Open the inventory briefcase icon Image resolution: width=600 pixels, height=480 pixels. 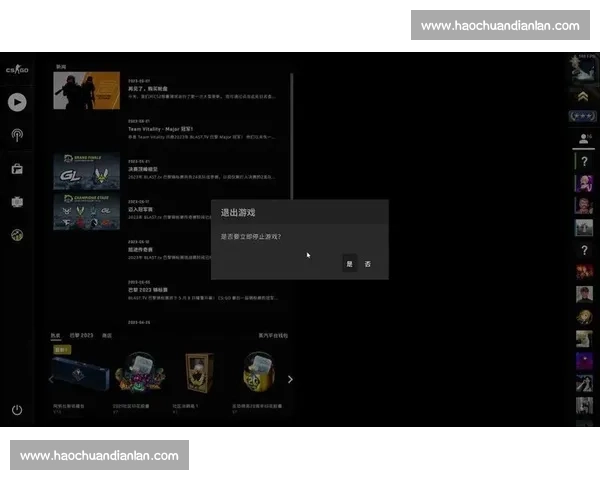17,169
